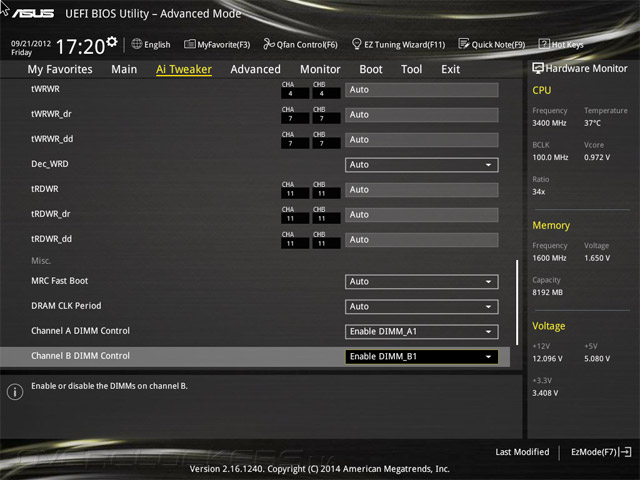Select the Ai Tweaker tab
640x480 pixels.
(184, 69)
